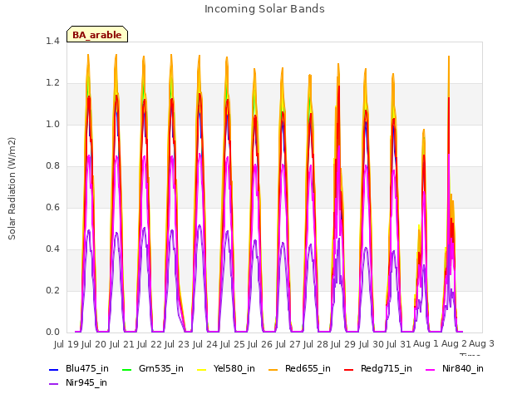Click the 0.2 y-axis tick label

(52, 291)
